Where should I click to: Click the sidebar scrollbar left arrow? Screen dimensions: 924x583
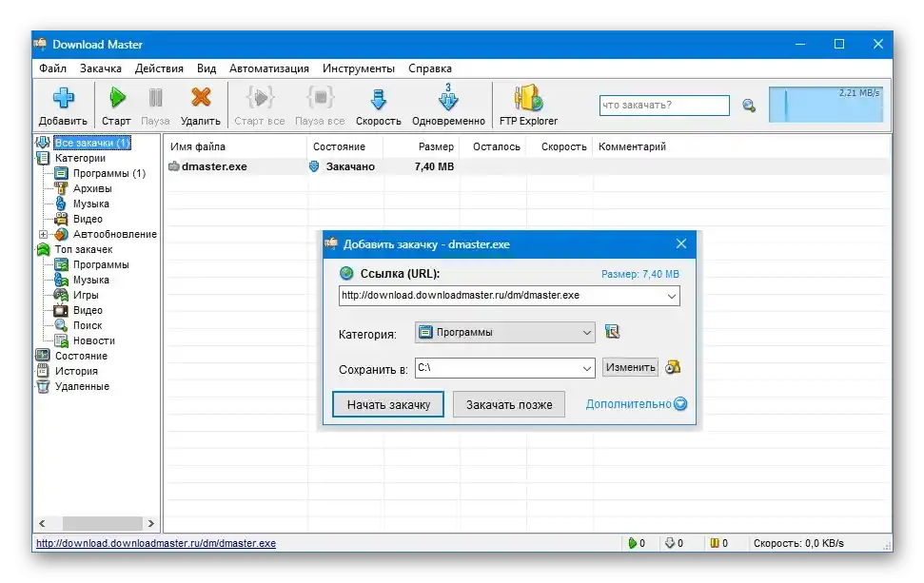(43, 523)
